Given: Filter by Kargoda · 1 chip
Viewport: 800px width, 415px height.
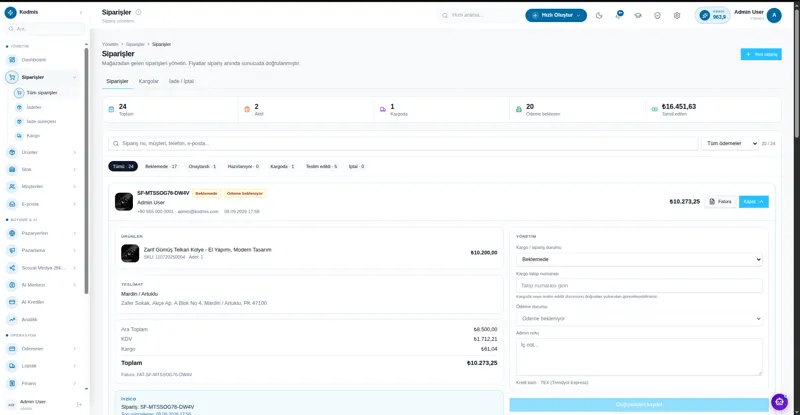Looking at the screenshot, I should 282,166.
